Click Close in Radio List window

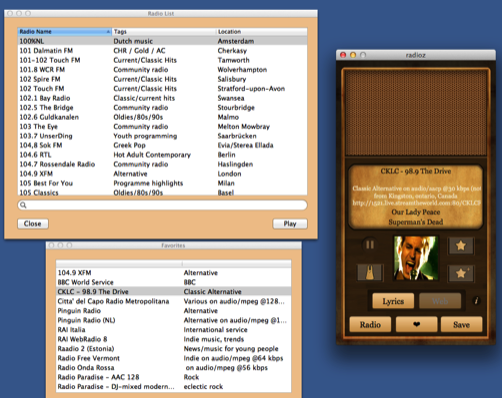pos(33,224)
